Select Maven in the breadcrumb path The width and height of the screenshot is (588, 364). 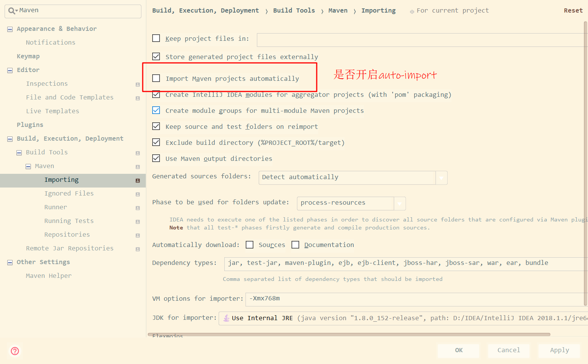(338, 10)
